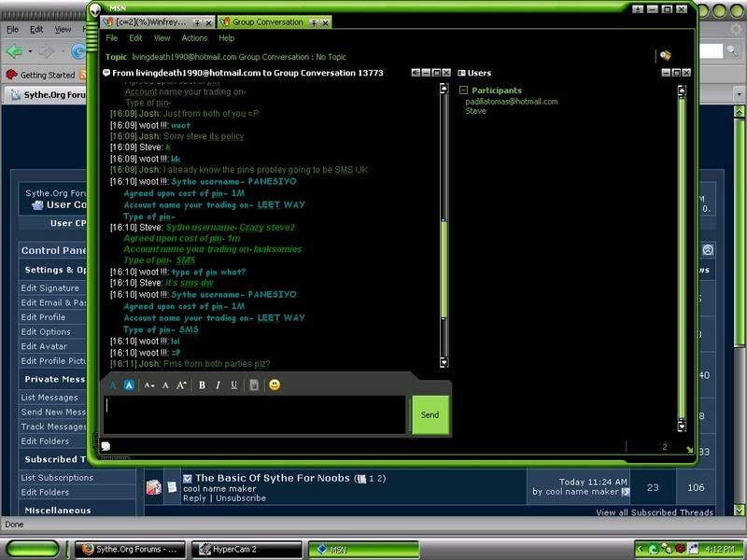This screenshot has height=560, width=747.
Task: Select participant Steve in Users list
Action: (x=475, y=111)
